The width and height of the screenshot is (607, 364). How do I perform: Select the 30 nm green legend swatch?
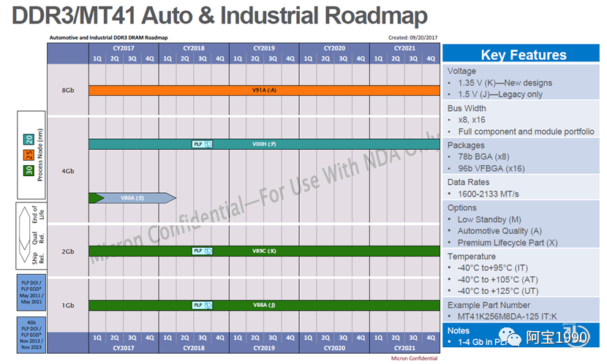pos(29,170)
